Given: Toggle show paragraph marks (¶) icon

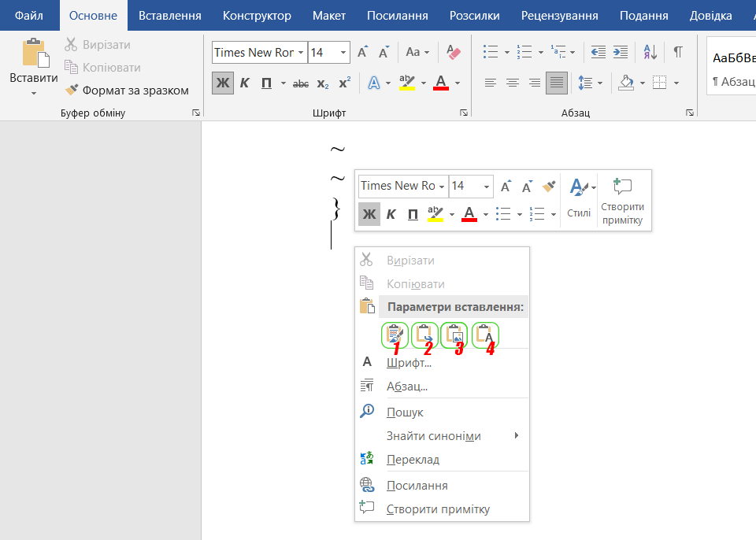Looking at the screenshot, I should 677,53.
